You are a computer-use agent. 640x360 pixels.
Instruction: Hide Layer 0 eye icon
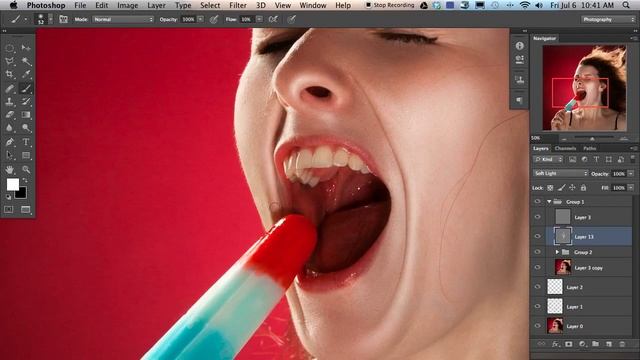tap(538, 326)
